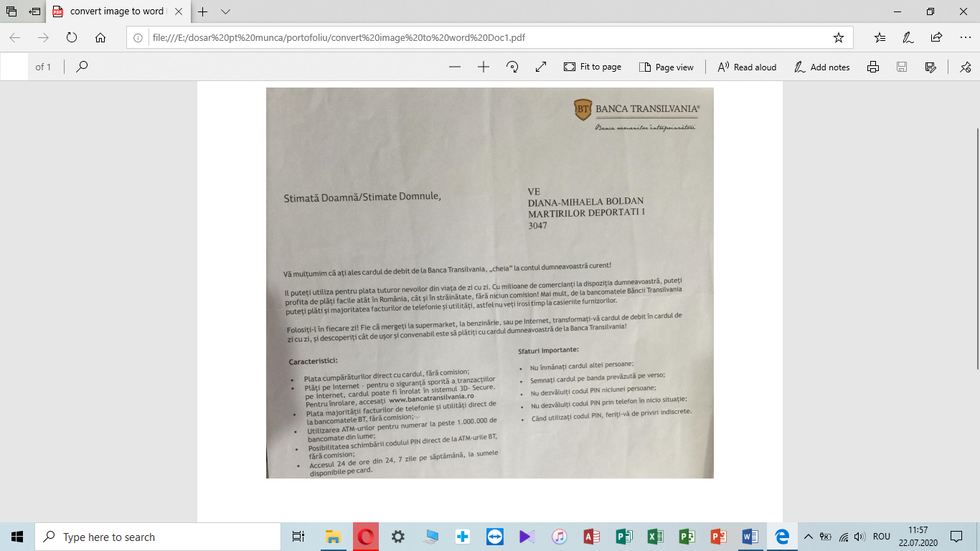Show tabs you've set aside

(x=11, y=11)
